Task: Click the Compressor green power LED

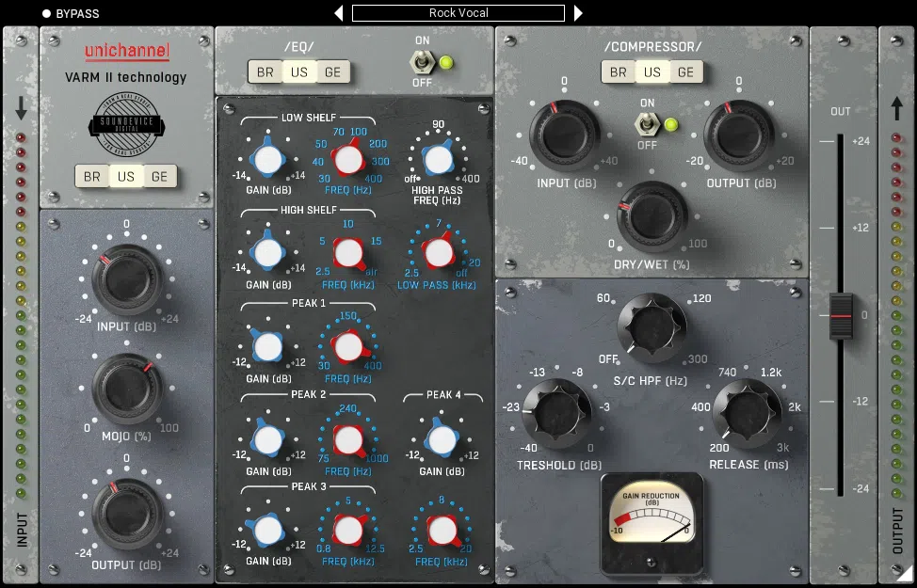Action: pyautogui.click(x=671, y=124)
